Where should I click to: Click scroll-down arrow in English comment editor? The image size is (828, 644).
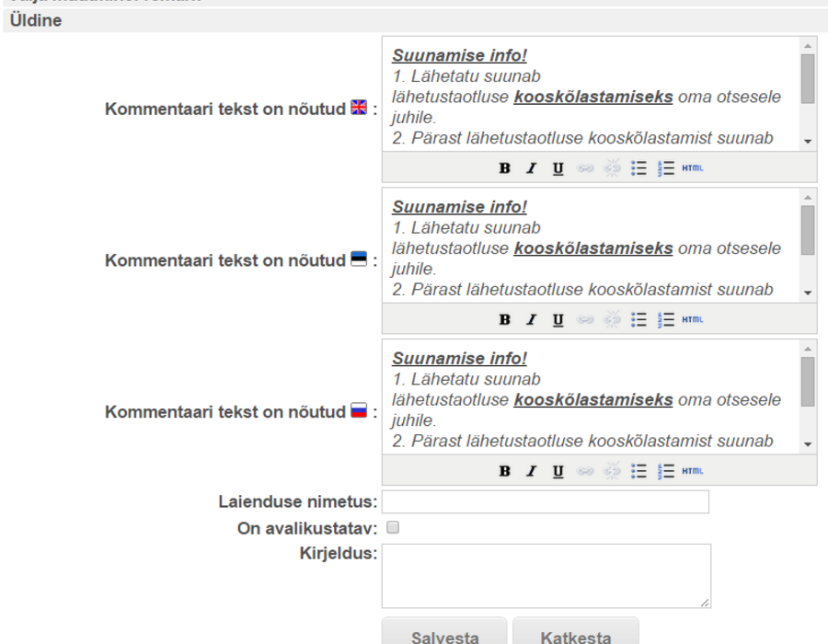tap(808, 141)
